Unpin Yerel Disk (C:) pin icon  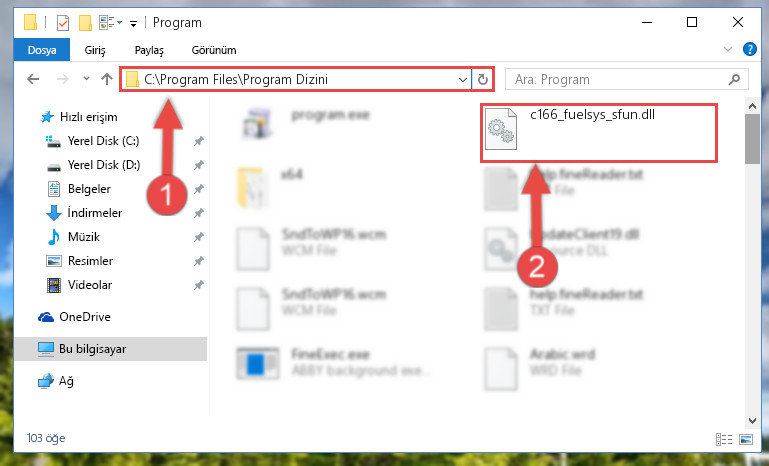pos(199,141)
